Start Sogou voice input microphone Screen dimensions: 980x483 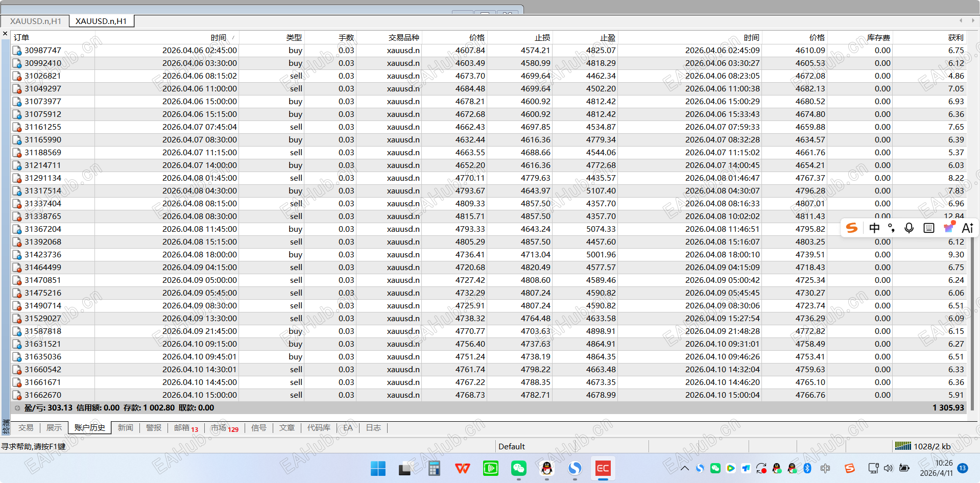[x=909, y=228]
